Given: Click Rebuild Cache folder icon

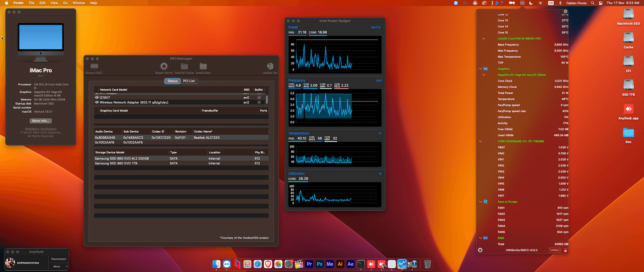Looking at the screenshot, I should coord(184,66).
